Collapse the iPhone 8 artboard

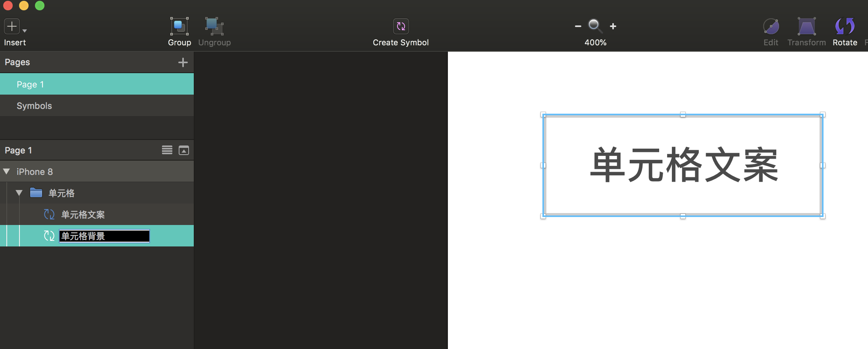coord(6,171)
